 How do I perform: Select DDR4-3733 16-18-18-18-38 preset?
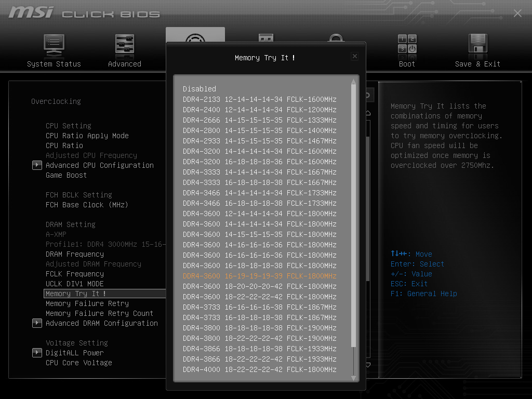260,317
